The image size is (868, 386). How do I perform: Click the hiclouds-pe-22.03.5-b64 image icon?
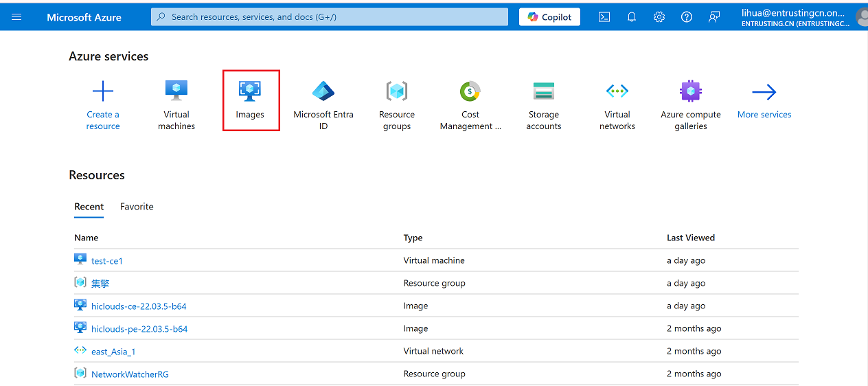point(80,328)
